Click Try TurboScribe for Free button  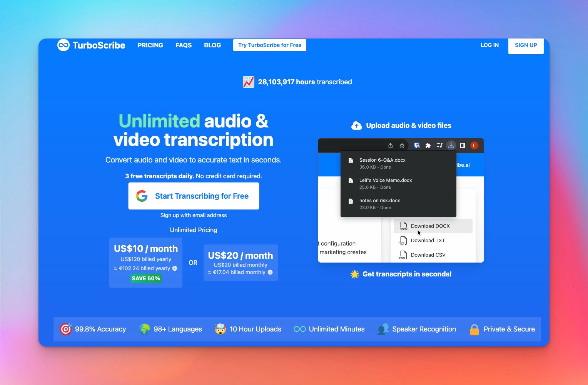[x=269, y=45]
